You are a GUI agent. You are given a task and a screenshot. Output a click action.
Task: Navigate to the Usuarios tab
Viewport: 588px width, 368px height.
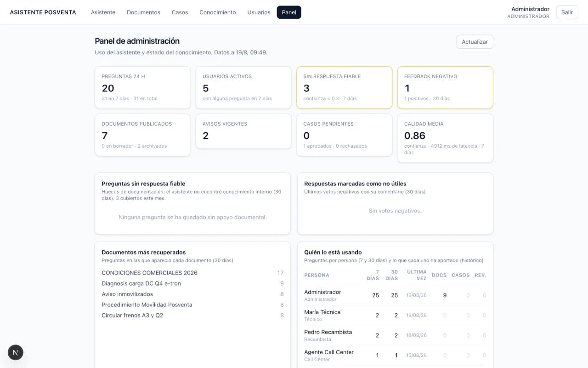[x=259, y=12]
